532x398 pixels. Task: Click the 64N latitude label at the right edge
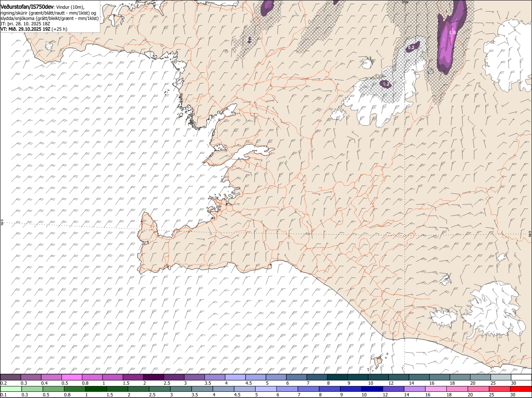pos(530,235)
